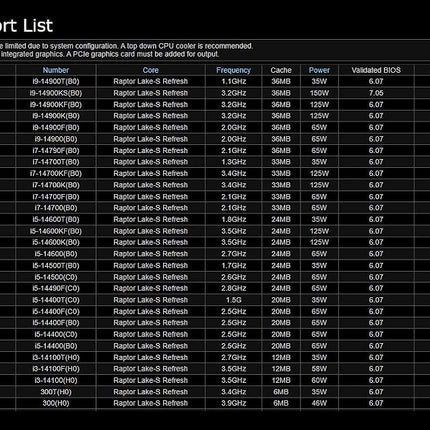
Task: Click the i5-14490F(C0) model cell
Action: click(56, 288)
